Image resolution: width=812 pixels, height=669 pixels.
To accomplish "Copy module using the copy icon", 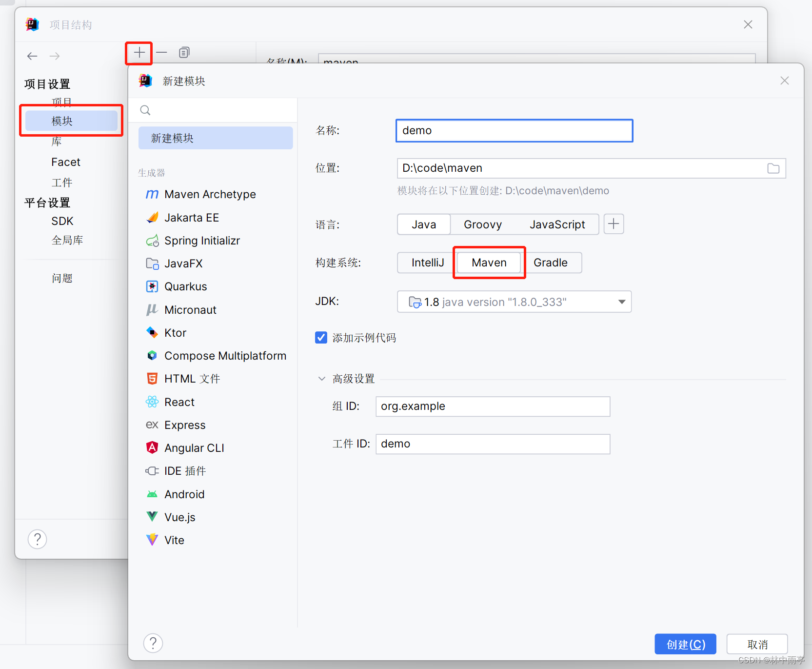I will (x=184, y=53).
